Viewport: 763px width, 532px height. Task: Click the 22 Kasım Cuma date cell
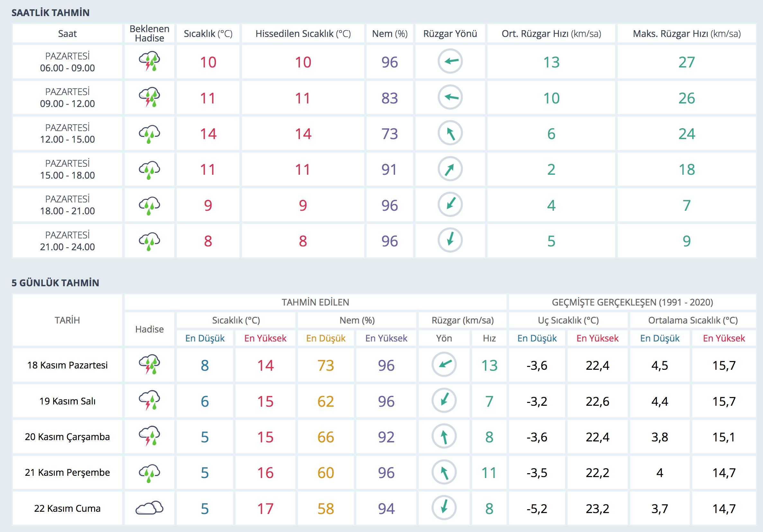pos(67,508)
